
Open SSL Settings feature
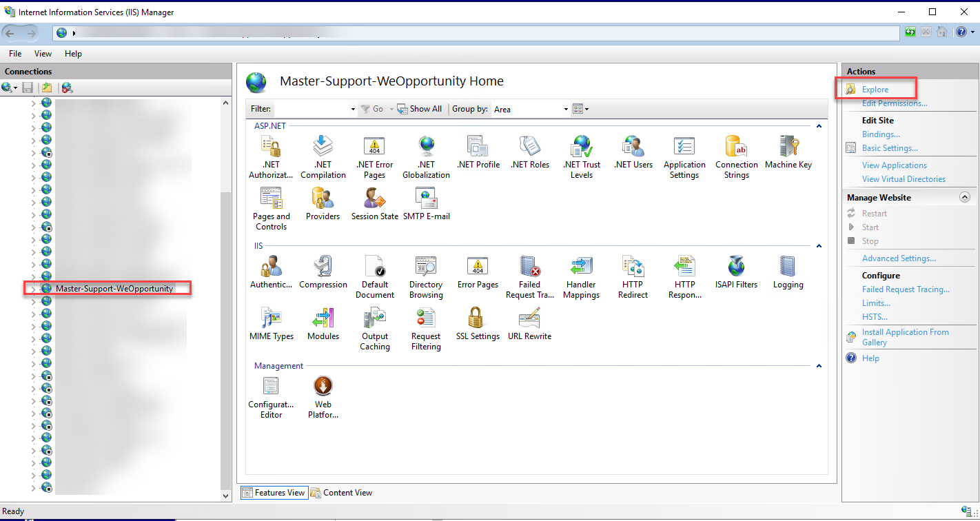click(478, 323)
